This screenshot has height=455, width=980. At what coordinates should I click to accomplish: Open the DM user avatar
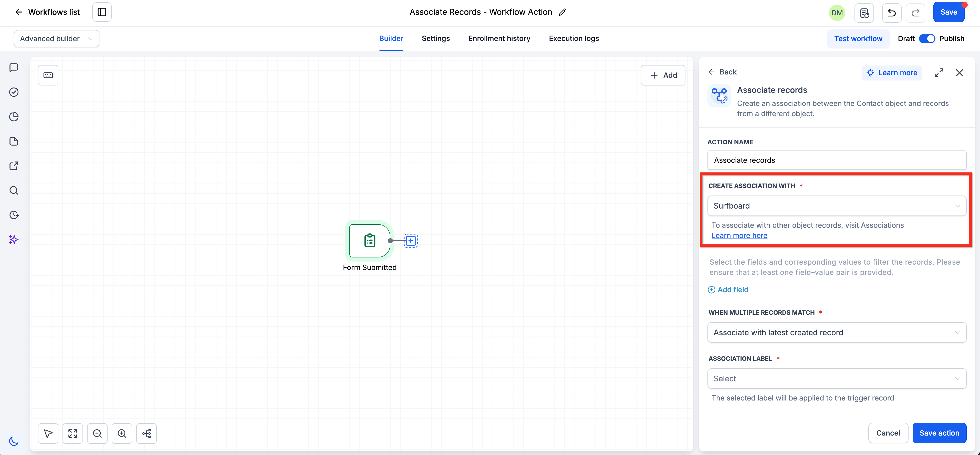click(x=837, y=13)
